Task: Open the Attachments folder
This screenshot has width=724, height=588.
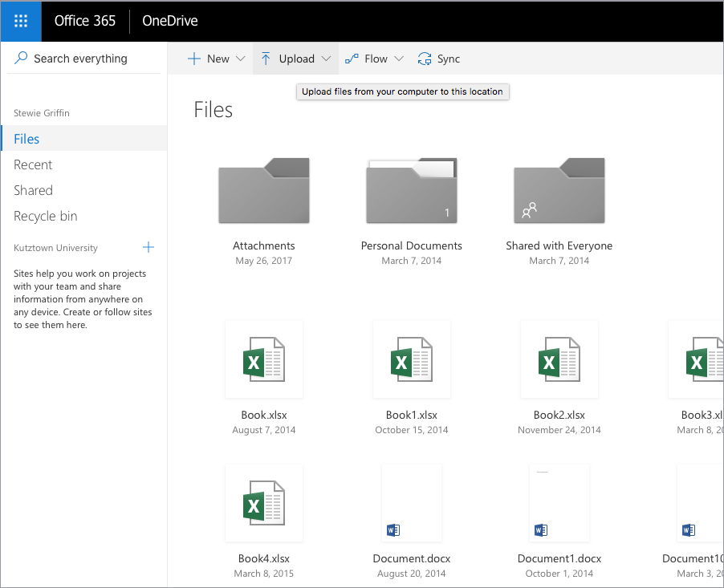Action: pos(263,191)
